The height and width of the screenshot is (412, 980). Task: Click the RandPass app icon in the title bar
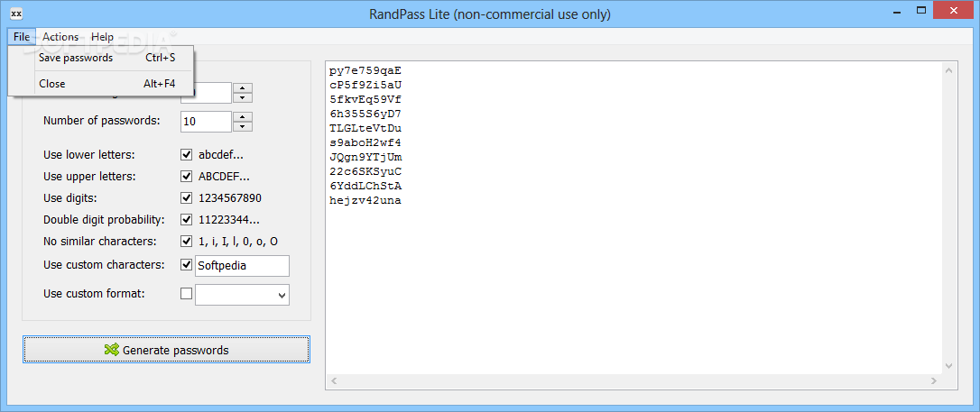pos(17,14)
